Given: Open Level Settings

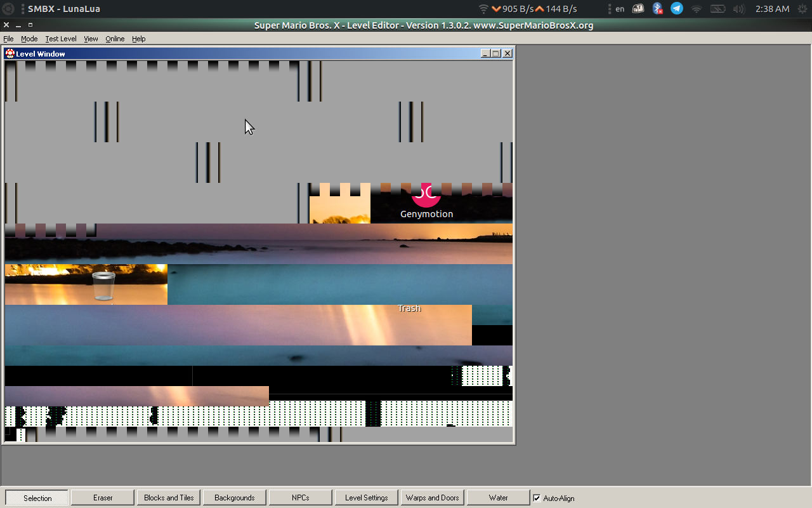Looking at the screenshot, I should click(x=367, y=498).
